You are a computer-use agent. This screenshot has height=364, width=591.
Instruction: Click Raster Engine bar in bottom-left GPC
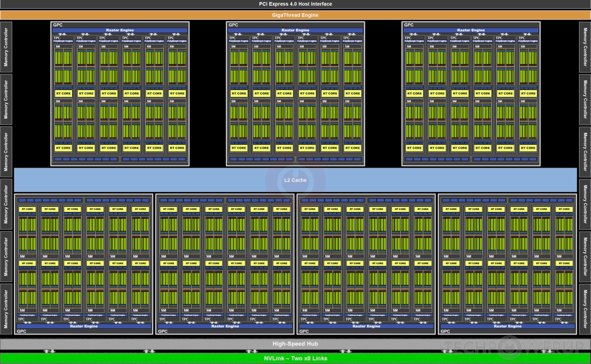tap(84, 326)
